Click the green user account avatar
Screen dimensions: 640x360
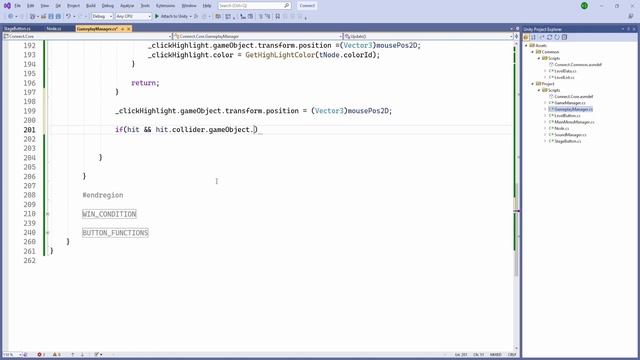[x=584, y=6]
